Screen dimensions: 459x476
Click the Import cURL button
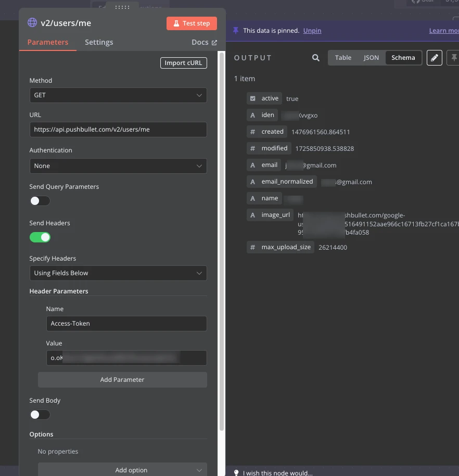point(183,63)
